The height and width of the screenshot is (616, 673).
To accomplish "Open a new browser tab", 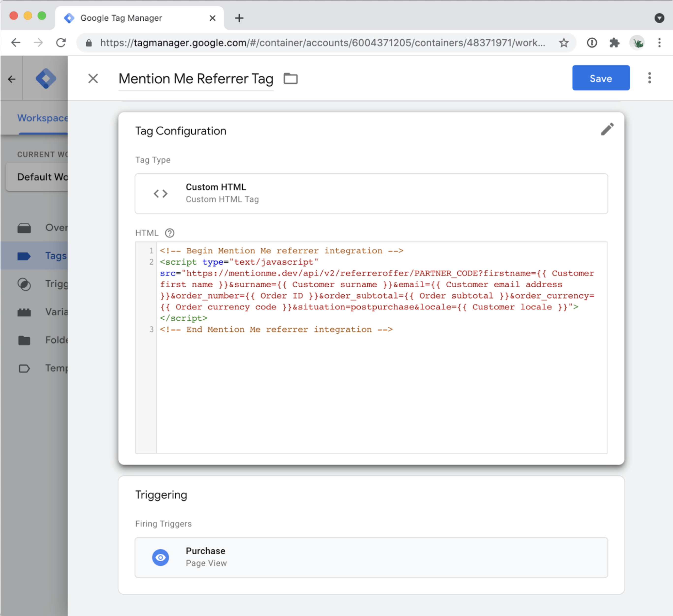I will point(239,18).
